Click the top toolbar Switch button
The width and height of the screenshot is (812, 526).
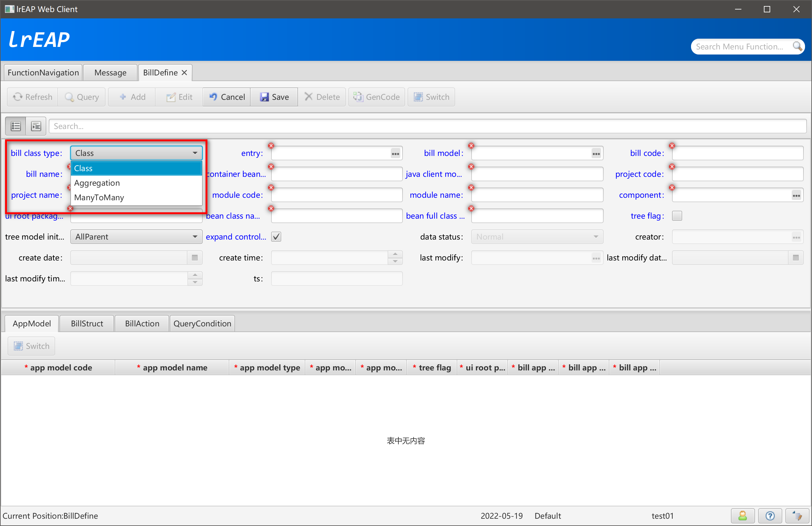click(x=431, y=97)
